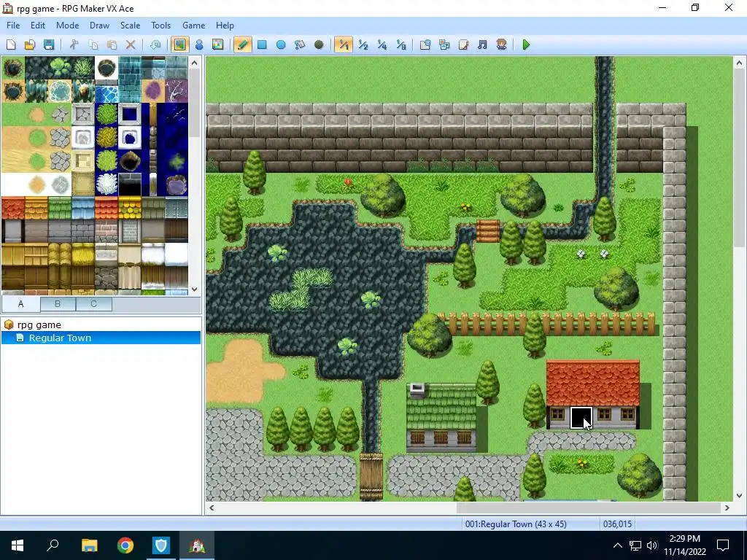Viewport: 747px width, 560px height.
Task: Set map scale to 1/1
Action: (x=344, y=44)
